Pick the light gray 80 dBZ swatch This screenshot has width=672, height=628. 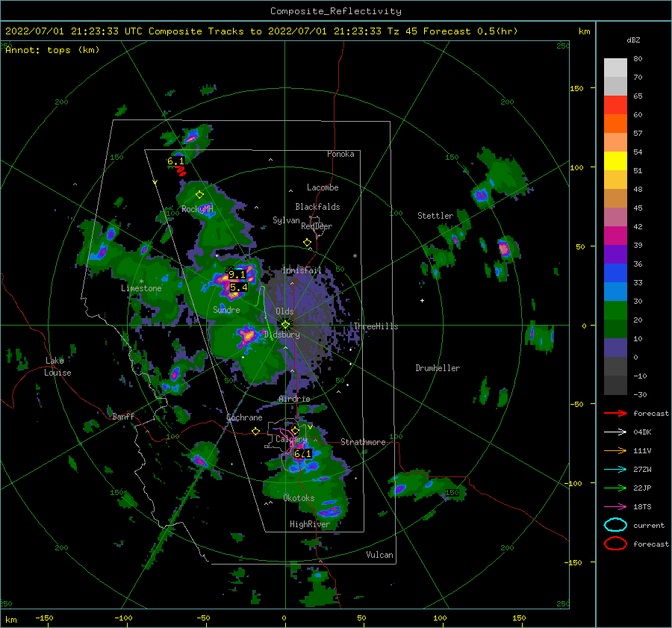[615, 67]
